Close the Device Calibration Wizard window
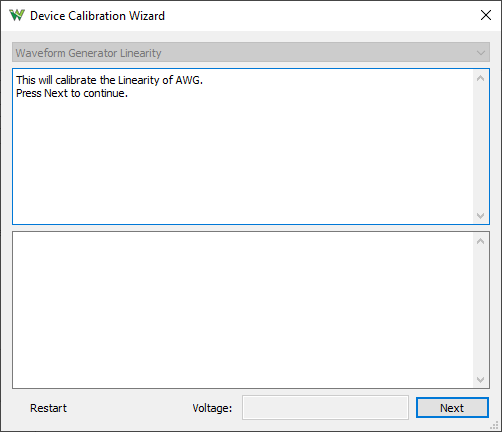The height and width of the screenshot is (432, 502). pos(486,15)
